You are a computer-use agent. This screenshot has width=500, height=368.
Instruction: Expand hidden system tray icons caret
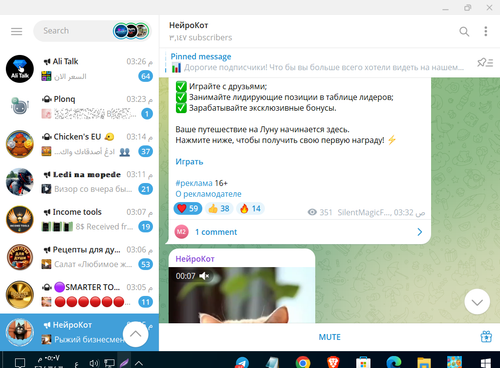pyautogui.click(x=139, y=363)
